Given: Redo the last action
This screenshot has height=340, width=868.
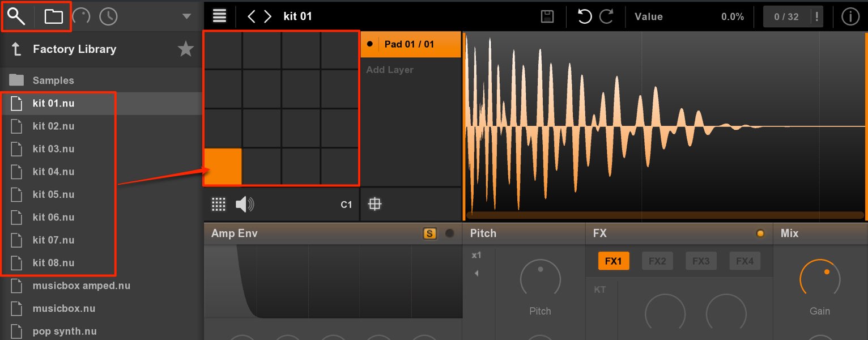Looking at the screenshot, I should point(606,16).
